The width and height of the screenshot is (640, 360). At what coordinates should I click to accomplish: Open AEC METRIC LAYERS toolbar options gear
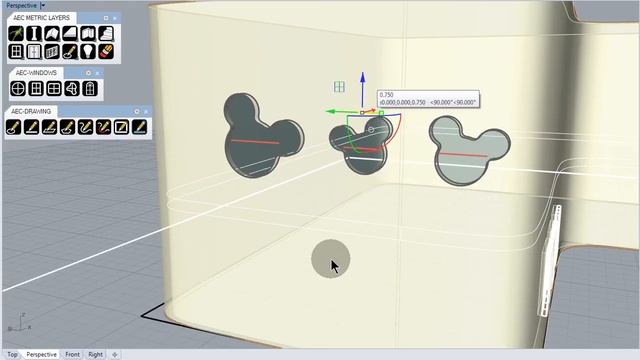point(106,18)
